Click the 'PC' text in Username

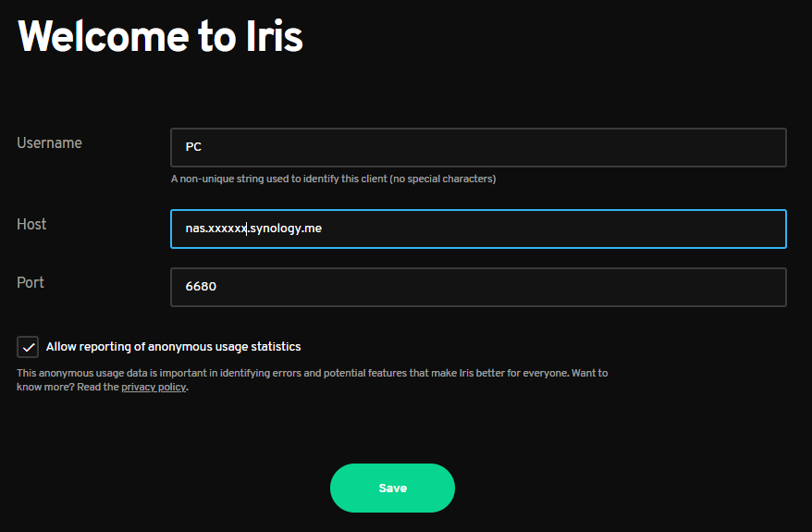tap(193, 147)
